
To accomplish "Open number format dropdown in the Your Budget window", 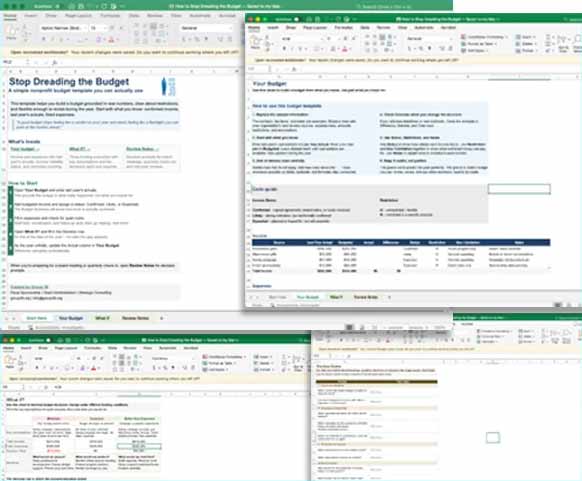I will pos(429,39).
